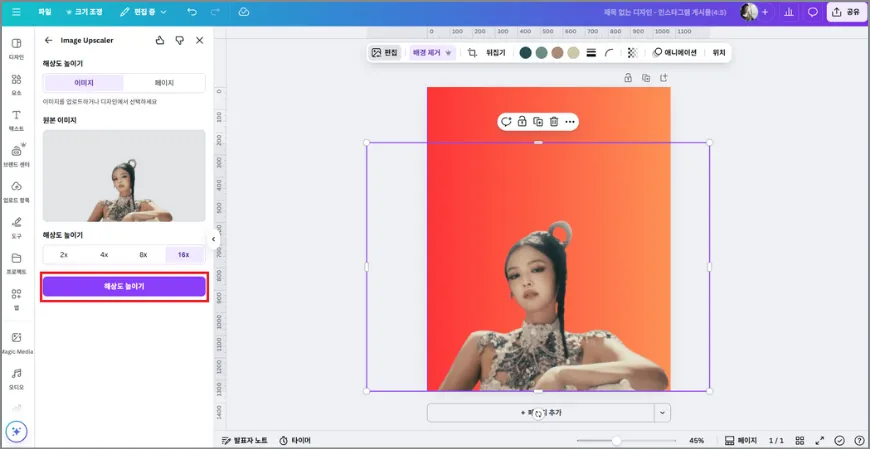Open the 텍스트 sidebar panel
This screenshot has width=870, height=451.
click(x=17, y=120)
